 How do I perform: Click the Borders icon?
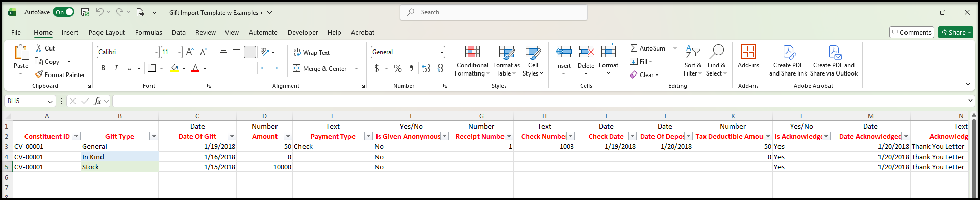pos(152,68)
